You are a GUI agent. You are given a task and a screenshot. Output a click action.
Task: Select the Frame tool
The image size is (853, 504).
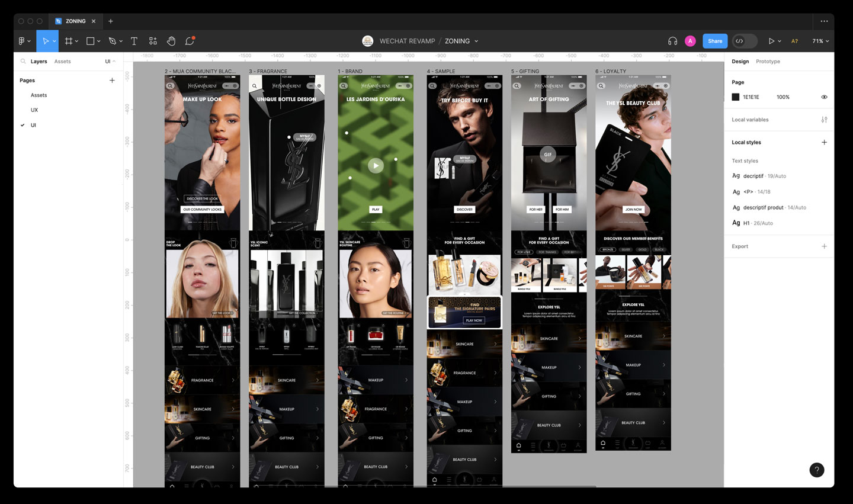69,41
